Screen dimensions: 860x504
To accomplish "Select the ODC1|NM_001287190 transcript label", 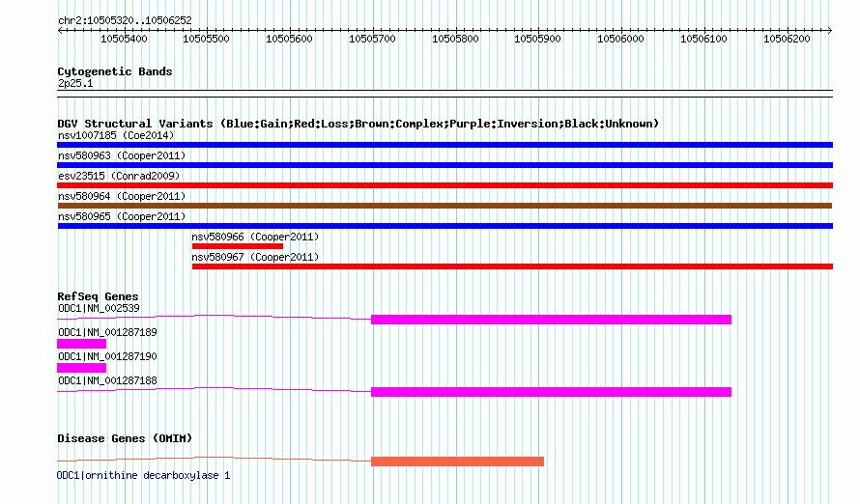I will tap(107, 356).
